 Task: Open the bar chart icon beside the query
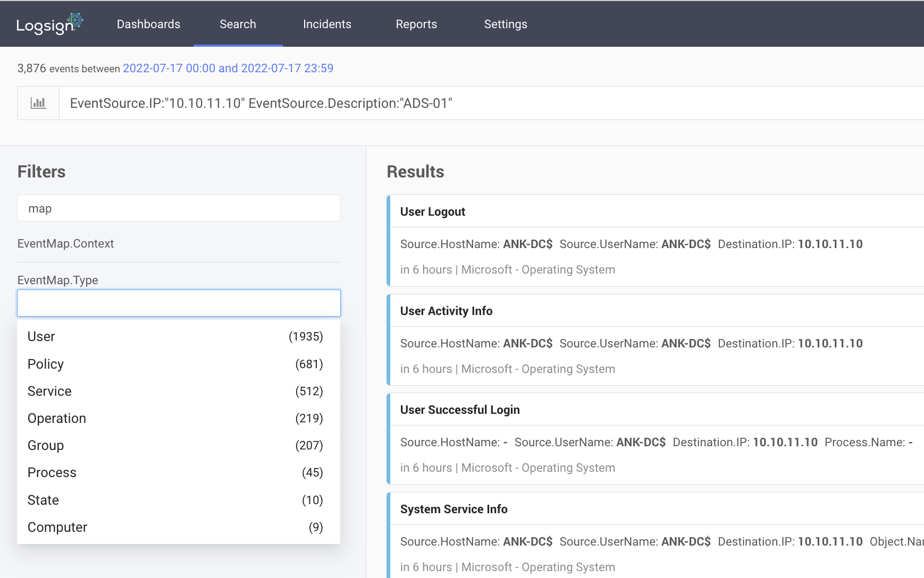pyautogui.click(x=38, y=103)
